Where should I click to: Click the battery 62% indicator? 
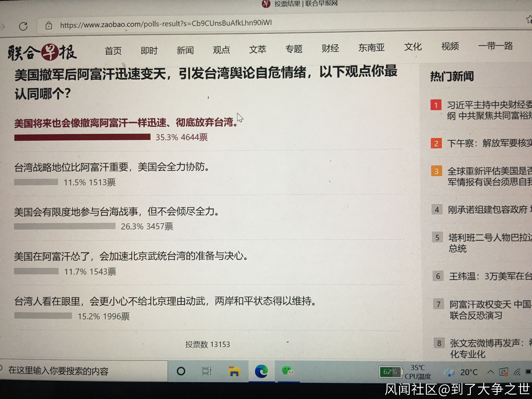point(390,372)
